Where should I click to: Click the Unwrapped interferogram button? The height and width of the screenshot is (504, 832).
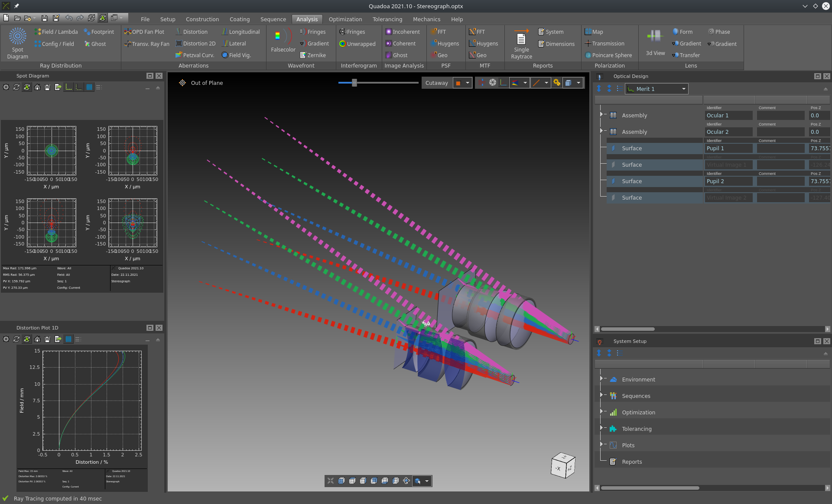coord(357,44)
